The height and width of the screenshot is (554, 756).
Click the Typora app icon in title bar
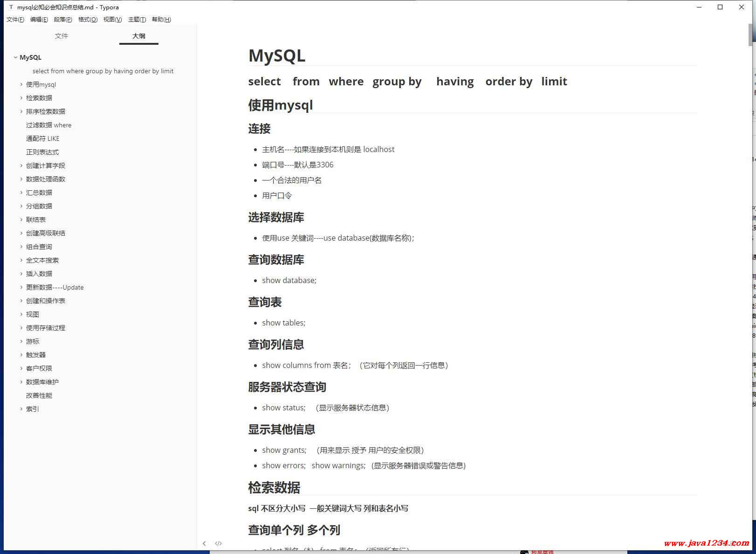pyautogui.click(x=11, y=7)
